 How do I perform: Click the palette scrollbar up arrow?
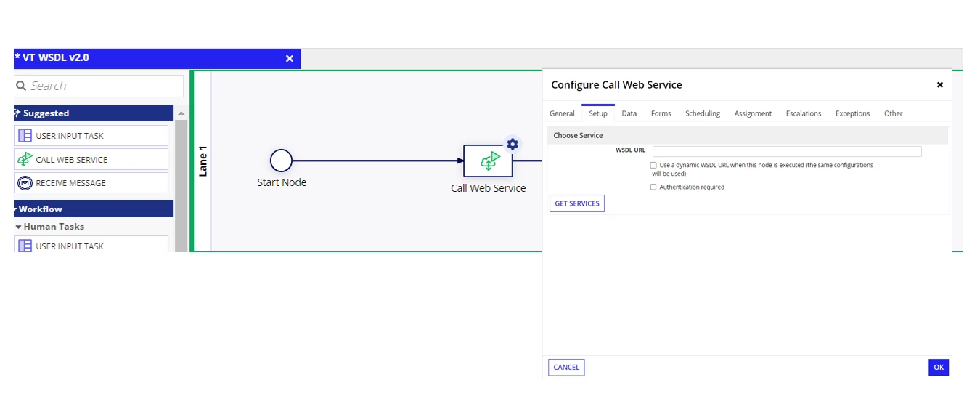tap(181, 113)
